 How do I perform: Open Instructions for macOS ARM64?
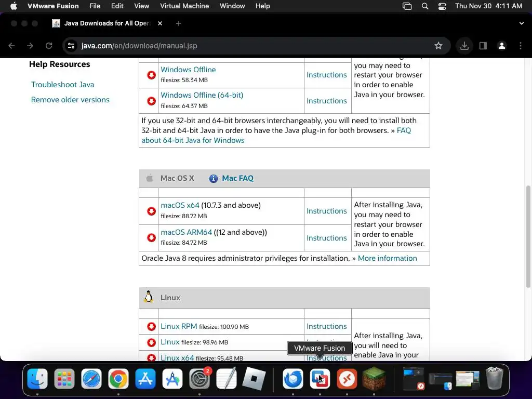(x=326, y=238)
